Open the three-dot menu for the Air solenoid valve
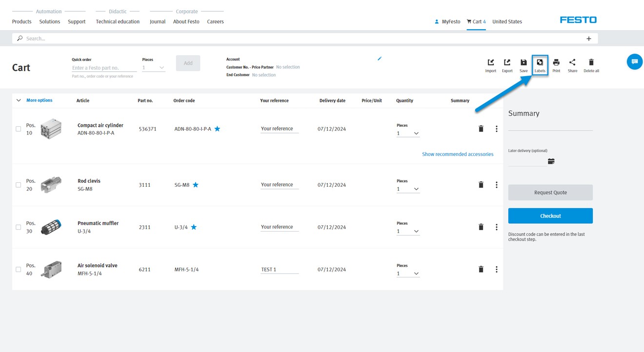Image resolution: width=644 pixels, height=352 pixels. [x=497, y=269]
